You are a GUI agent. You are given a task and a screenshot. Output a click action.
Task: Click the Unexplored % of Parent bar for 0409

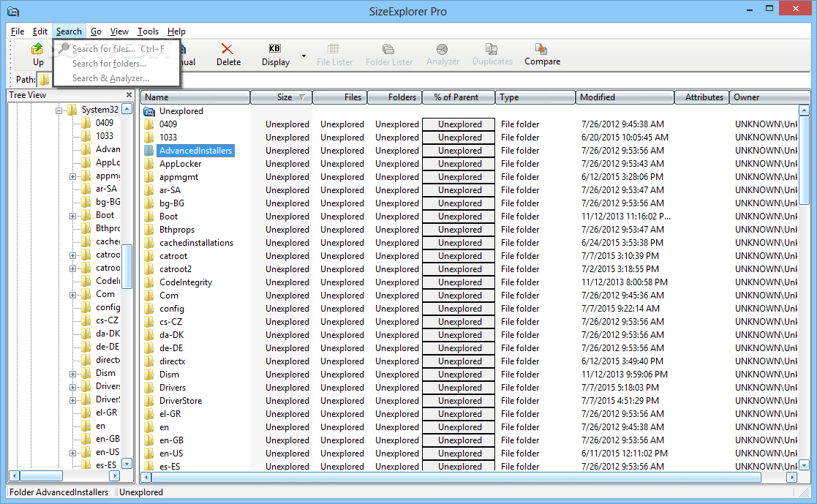pyautogui.click(x=459, y=124)
